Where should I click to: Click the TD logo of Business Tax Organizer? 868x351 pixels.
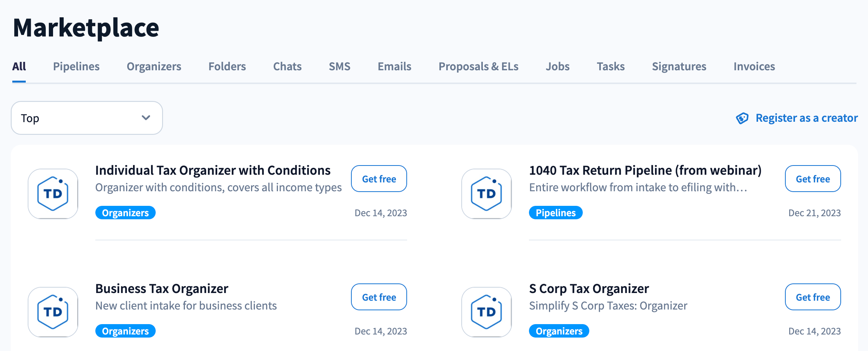pyautogui.click(x=53, y=312)
